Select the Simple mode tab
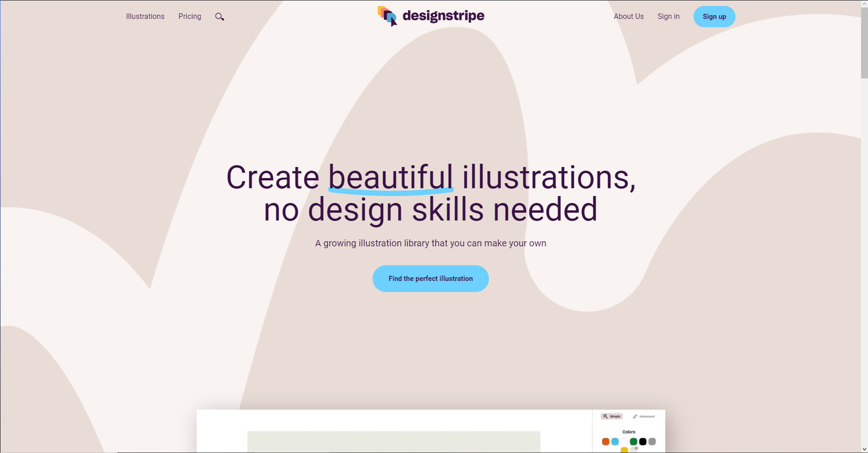 [612, 416]
